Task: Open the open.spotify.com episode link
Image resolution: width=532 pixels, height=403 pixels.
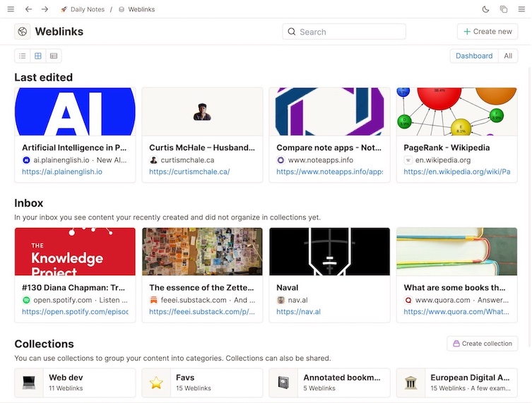Action: [75, 312]
